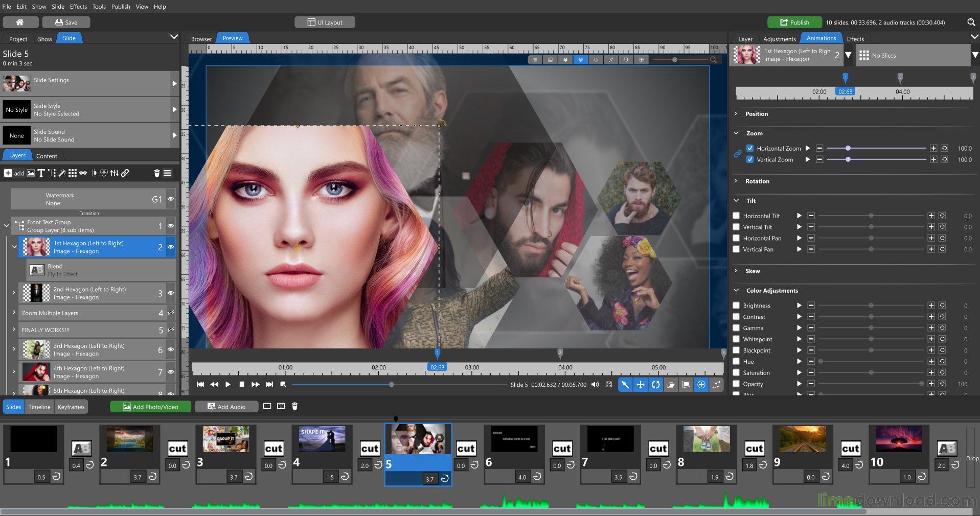Click the Opacity slider handle
Viewport: 980px width, 516px height.
(922, 384)
